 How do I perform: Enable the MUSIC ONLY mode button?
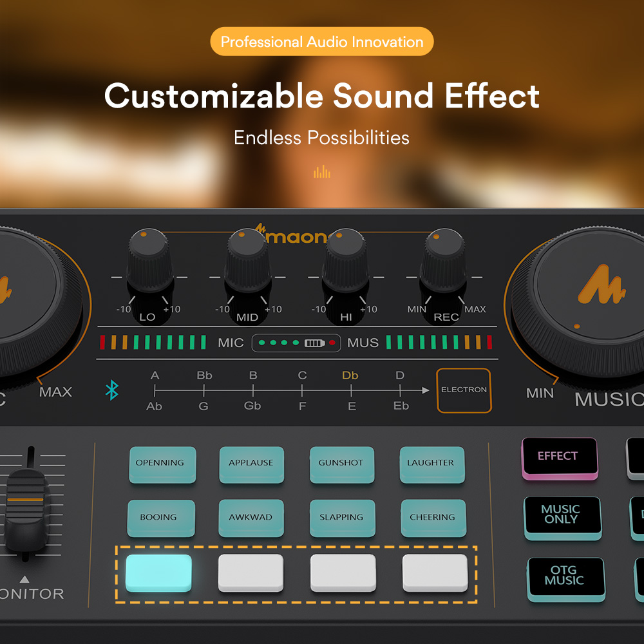(x=562, y=518)
